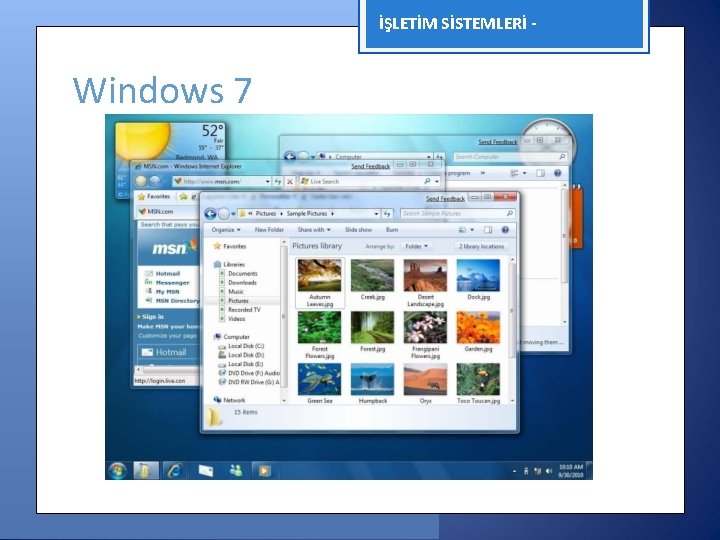Image resolution: width=720 pixels, height=540 pixels.
Task: Select Garden.jpg thumbnail
Action: coord(478,327)
